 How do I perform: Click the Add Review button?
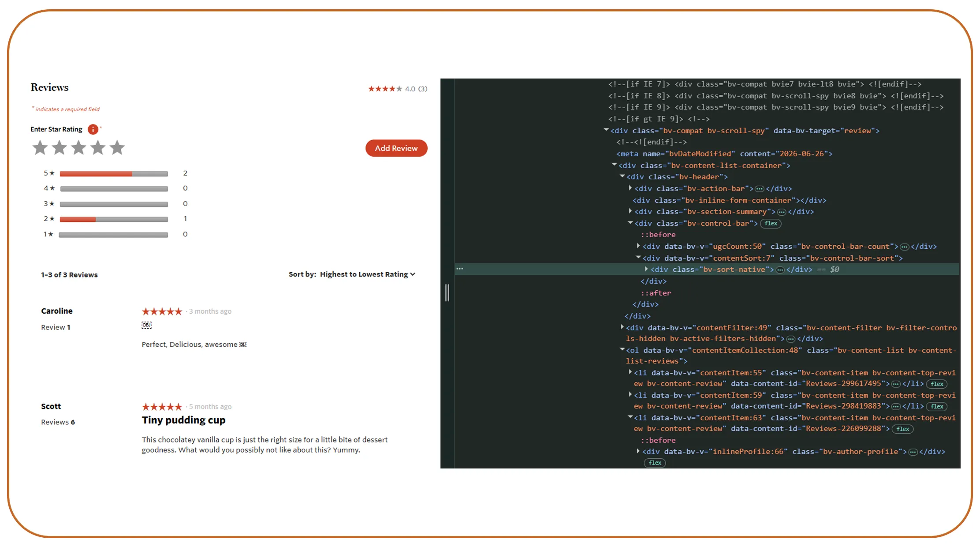[x=396, y=148]
